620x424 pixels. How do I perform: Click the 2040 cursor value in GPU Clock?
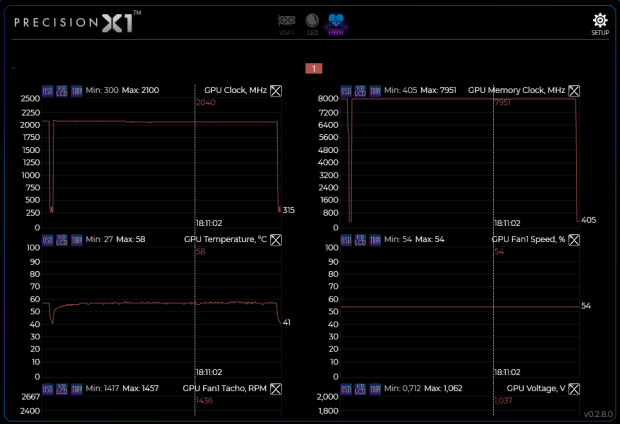[206, 102]
